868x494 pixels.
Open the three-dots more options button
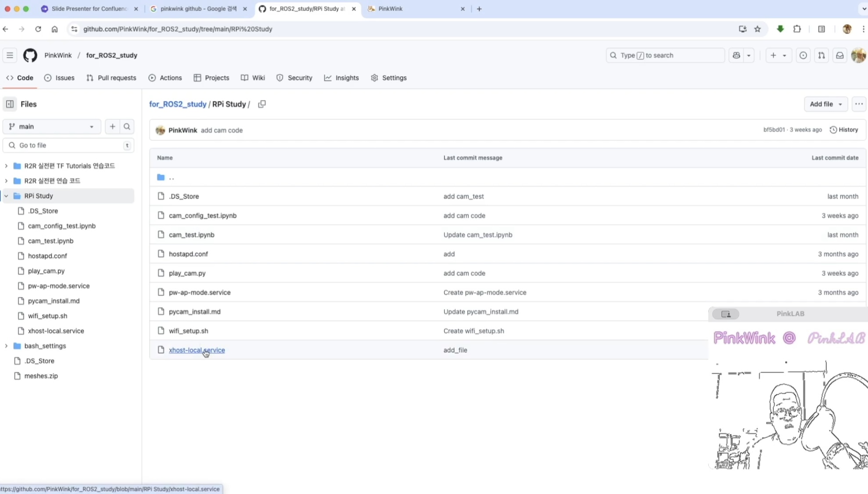coord(858,104)
